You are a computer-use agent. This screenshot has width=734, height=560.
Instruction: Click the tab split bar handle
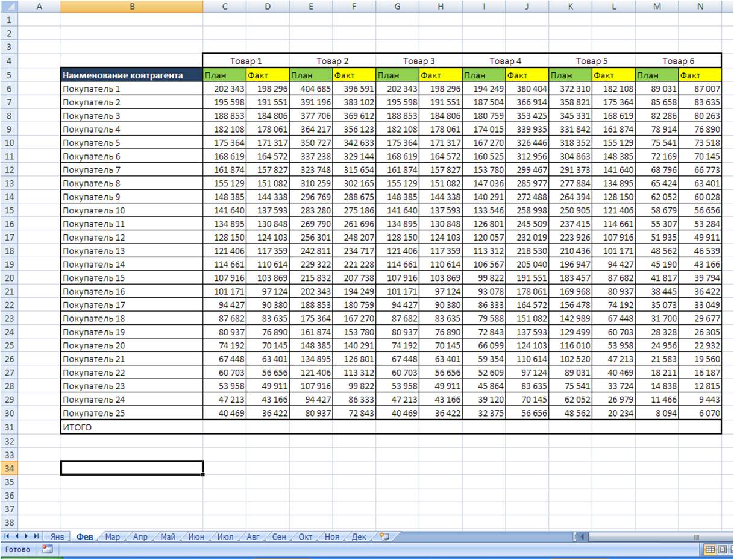pyautogui.click(x=575, y=536)
